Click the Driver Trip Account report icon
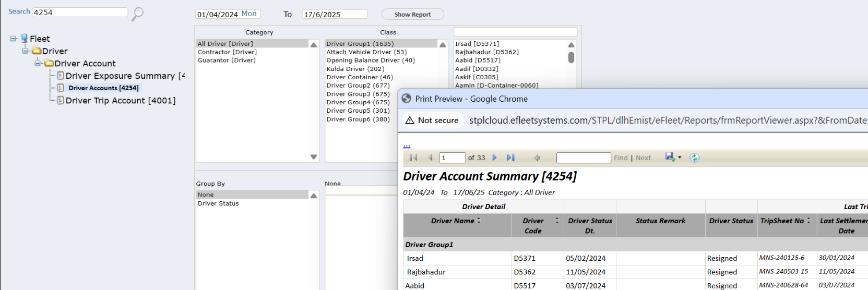868x290 pixels. click(61, 101)
